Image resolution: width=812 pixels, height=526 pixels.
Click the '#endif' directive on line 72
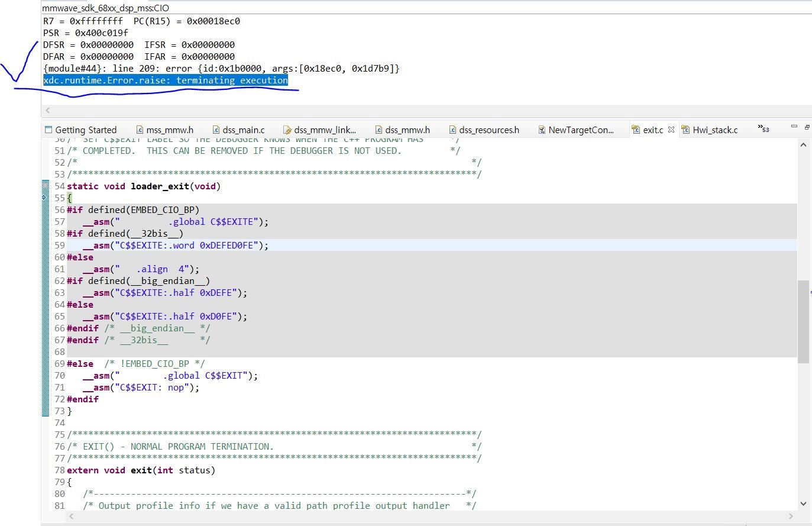(x=83, y=399)
